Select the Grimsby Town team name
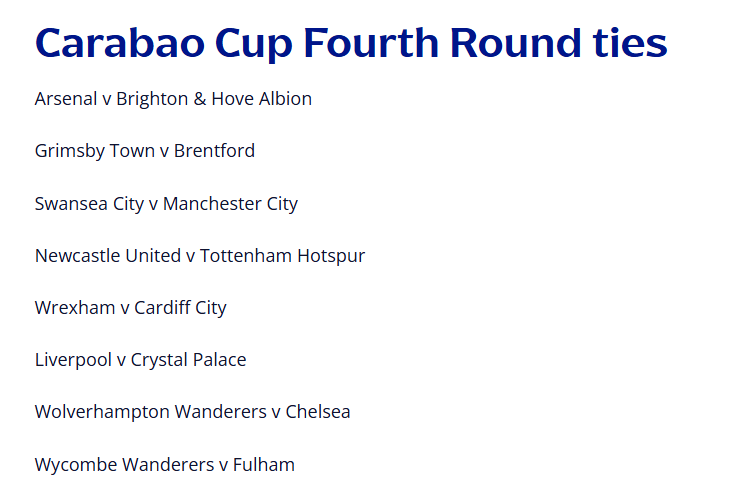Screen dimensions: 756x495 click(94, 151)
